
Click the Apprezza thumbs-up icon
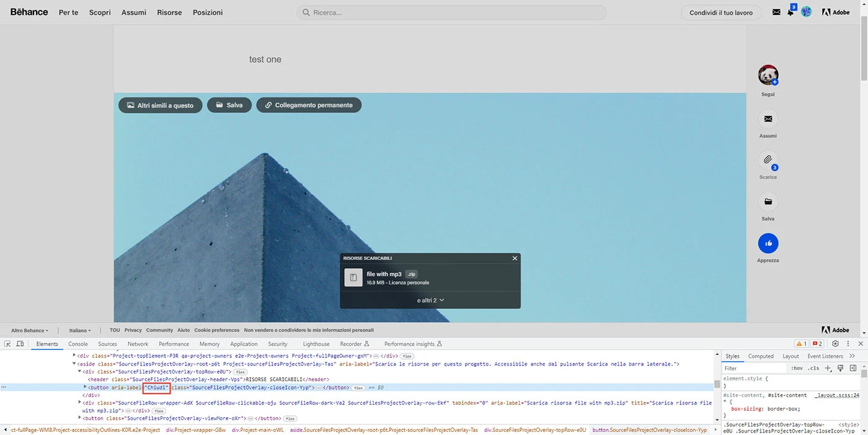coord(768,243)
